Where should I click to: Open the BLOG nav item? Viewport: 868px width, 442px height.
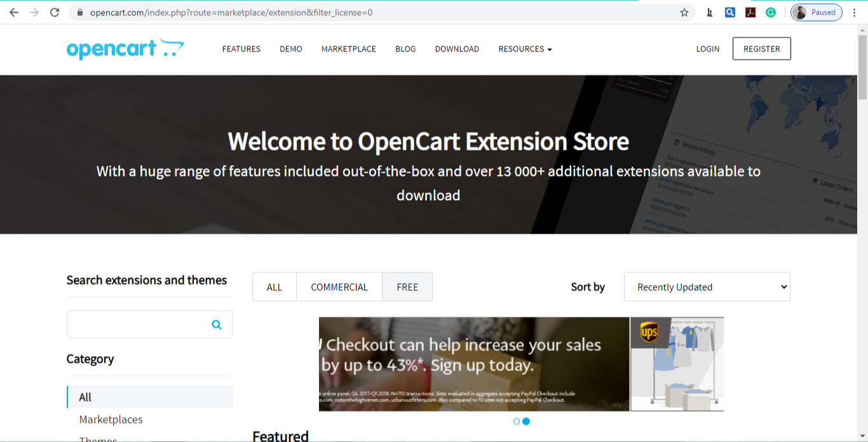pos(405,49)
